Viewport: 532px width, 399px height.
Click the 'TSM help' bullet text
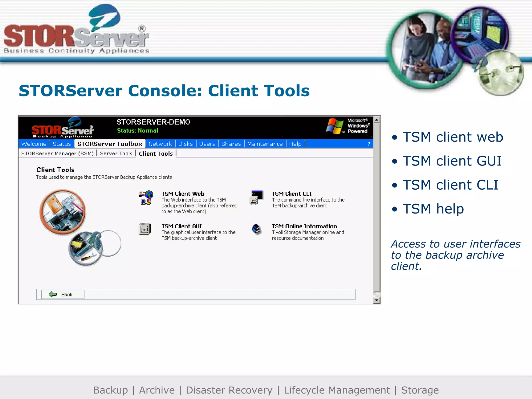433,209
